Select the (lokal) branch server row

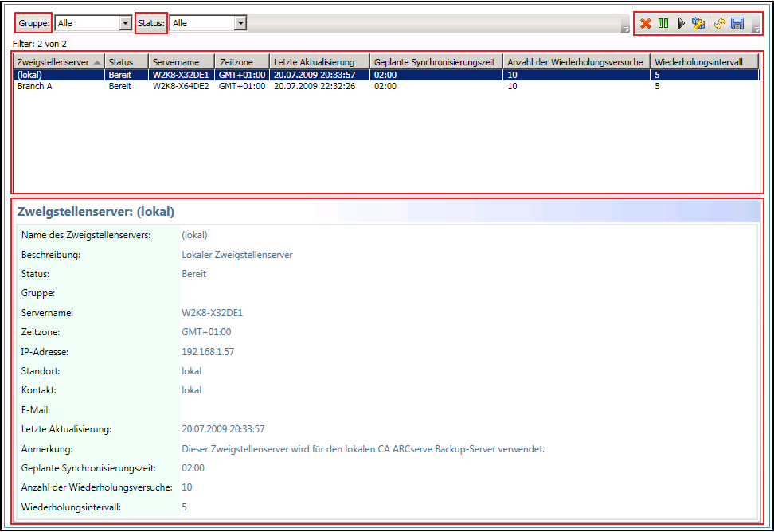[386, 75]
